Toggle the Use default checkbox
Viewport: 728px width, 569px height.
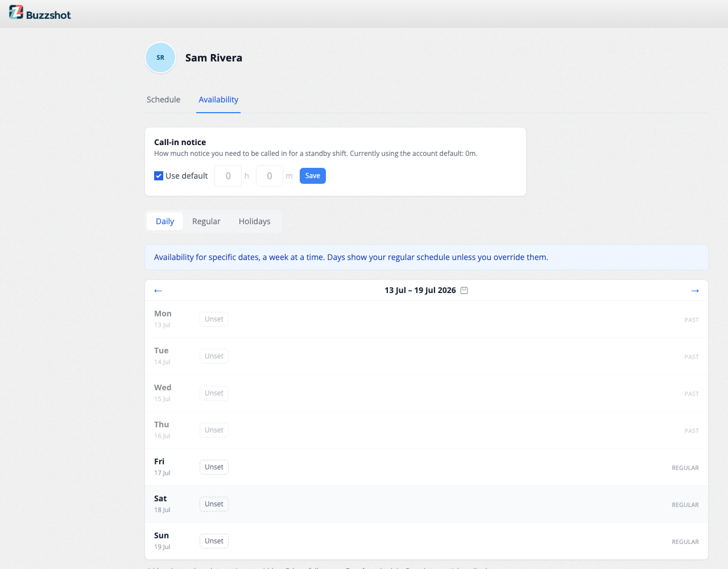tap(159, 176)
